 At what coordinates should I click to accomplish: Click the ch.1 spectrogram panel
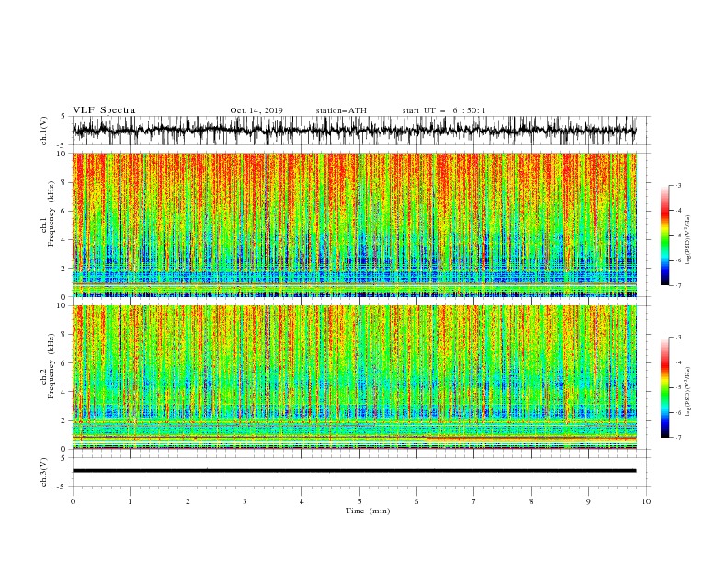tap(355, 224)
